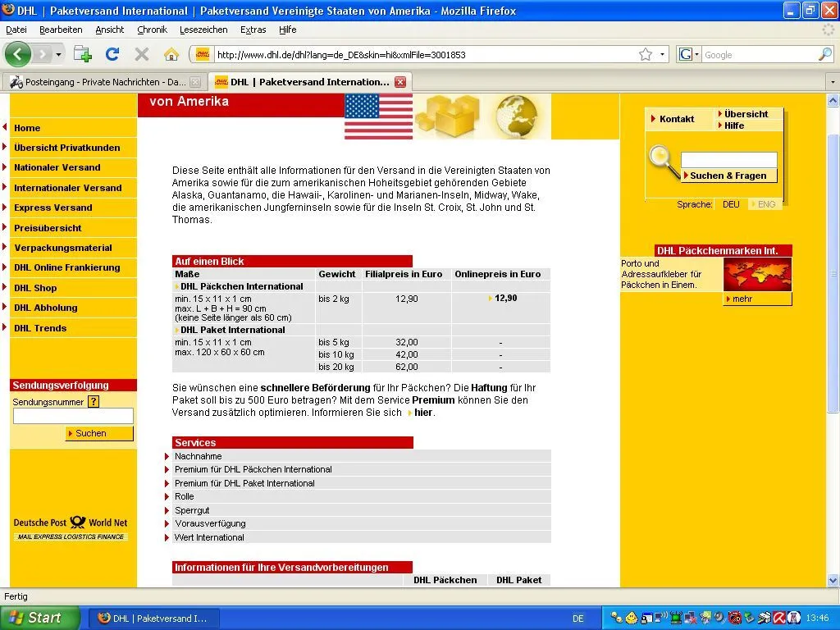Click the Suchen tracking button

99,433
